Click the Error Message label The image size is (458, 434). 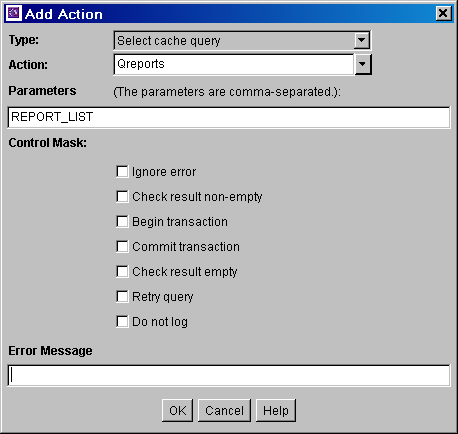click(50, 351)
